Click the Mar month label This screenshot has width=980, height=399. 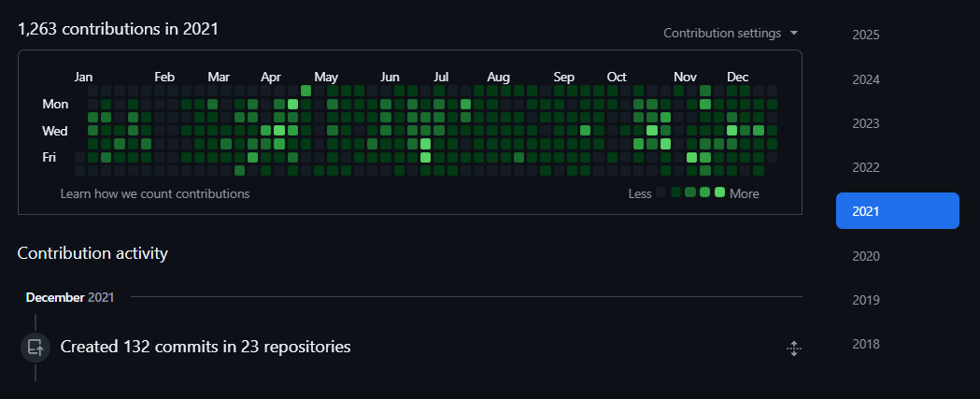coord(219,77)
